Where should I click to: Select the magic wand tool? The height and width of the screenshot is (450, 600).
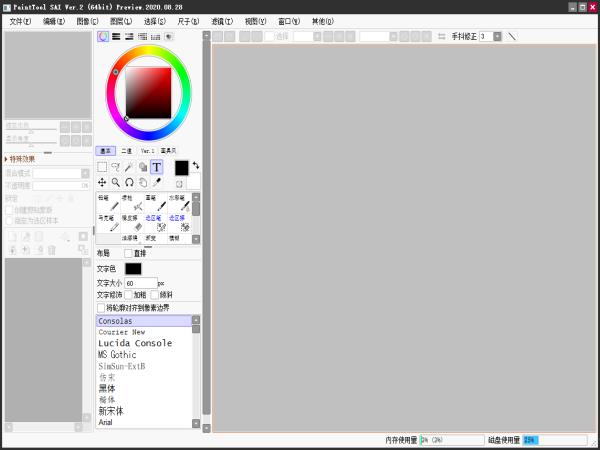[129, 167]
